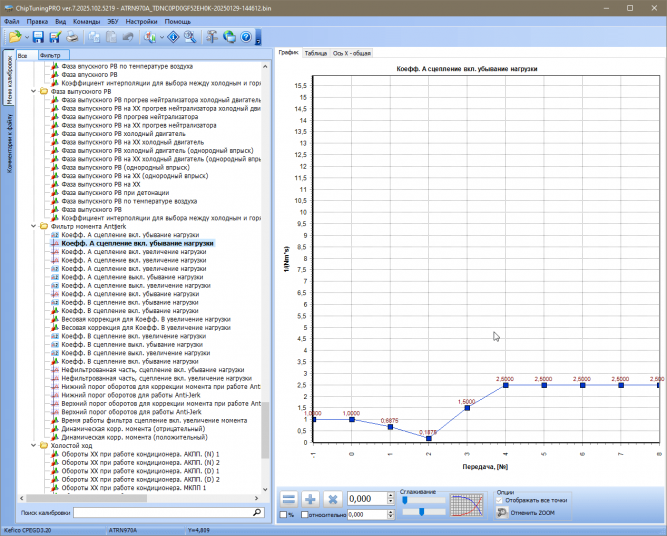This screenshot has width=667, height=536.
Task: Adjust the lower Сглаживание slider
Action: [x=423, y=512]
